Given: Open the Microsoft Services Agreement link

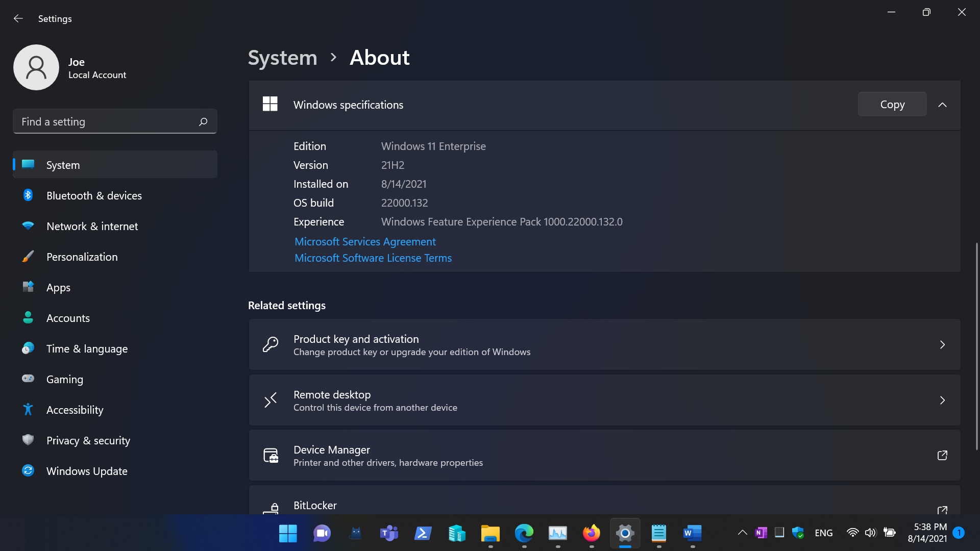Looking at the screenshot, I should (x=364, y=241).
